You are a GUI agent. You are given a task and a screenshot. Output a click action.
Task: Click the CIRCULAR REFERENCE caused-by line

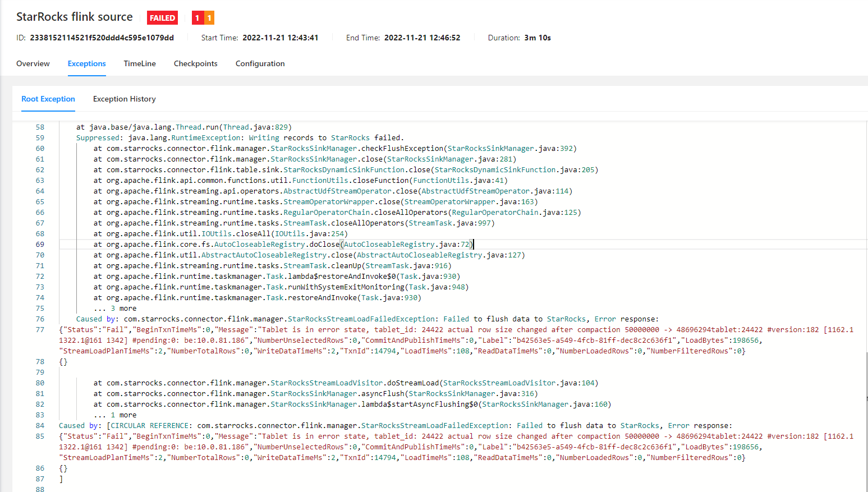[x=396, y=426]
